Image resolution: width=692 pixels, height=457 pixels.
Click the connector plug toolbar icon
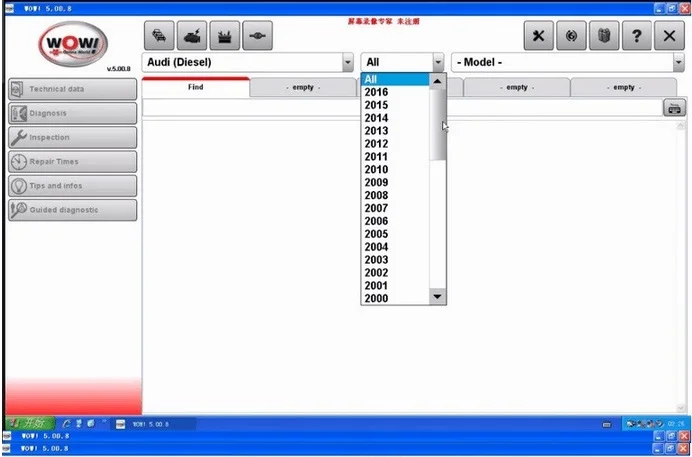257,36
